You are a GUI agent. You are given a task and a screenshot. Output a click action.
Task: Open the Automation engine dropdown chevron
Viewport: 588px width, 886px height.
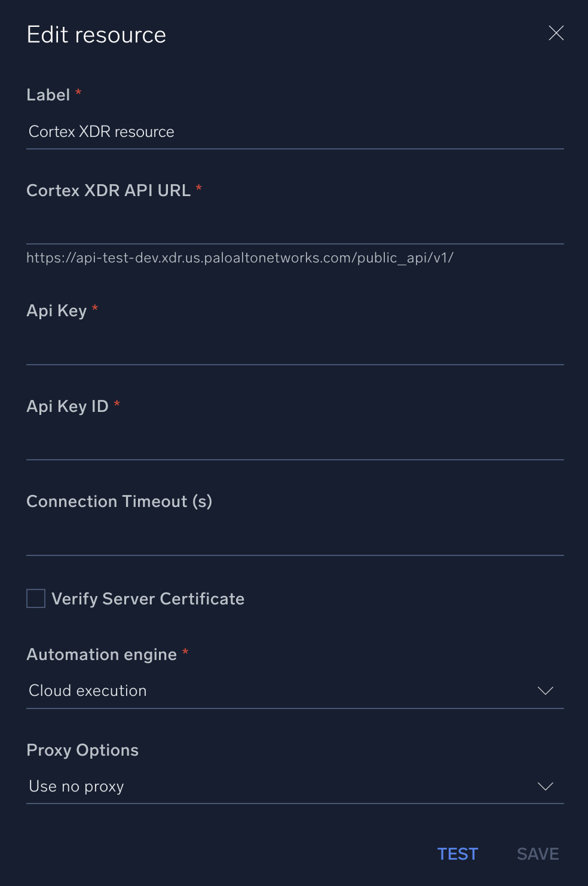coord(545,691)
